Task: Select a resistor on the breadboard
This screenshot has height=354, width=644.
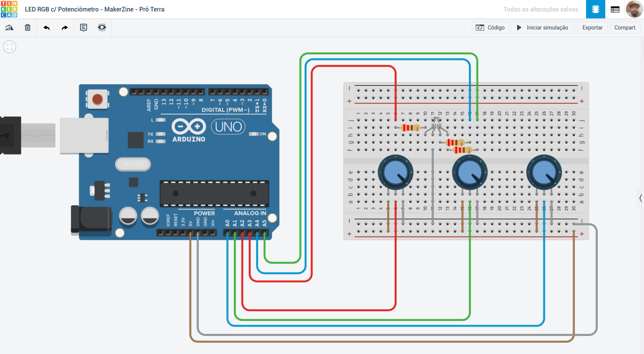Action: 411,127
